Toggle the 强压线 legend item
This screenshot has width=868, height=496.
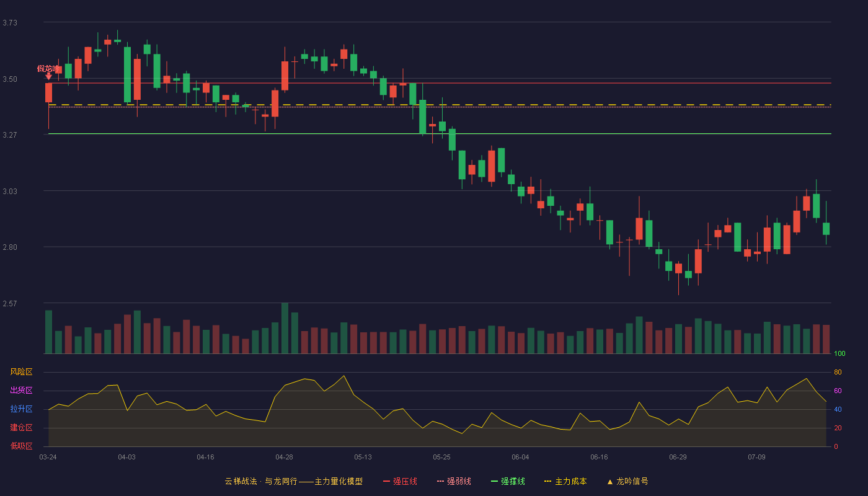(x=400, y=481)
